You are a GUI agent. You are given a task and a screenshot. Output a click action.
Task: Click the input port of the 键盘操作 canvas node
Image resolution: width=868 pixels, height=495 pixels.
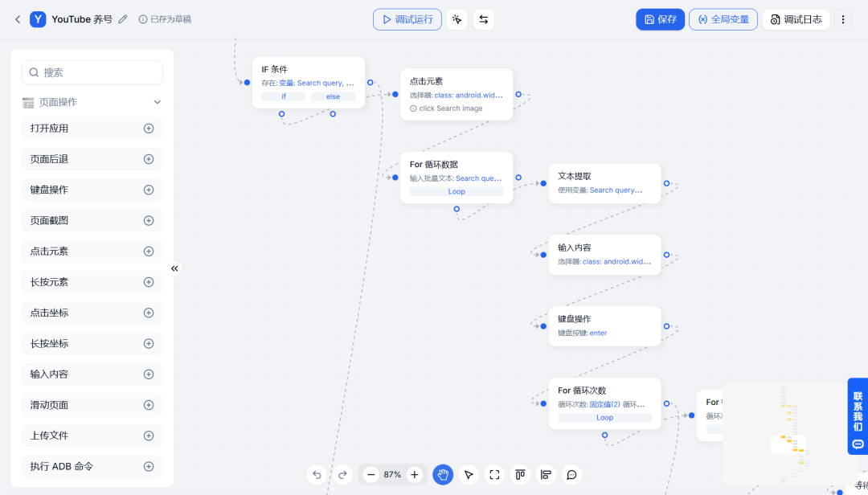[x=543, y=326]
